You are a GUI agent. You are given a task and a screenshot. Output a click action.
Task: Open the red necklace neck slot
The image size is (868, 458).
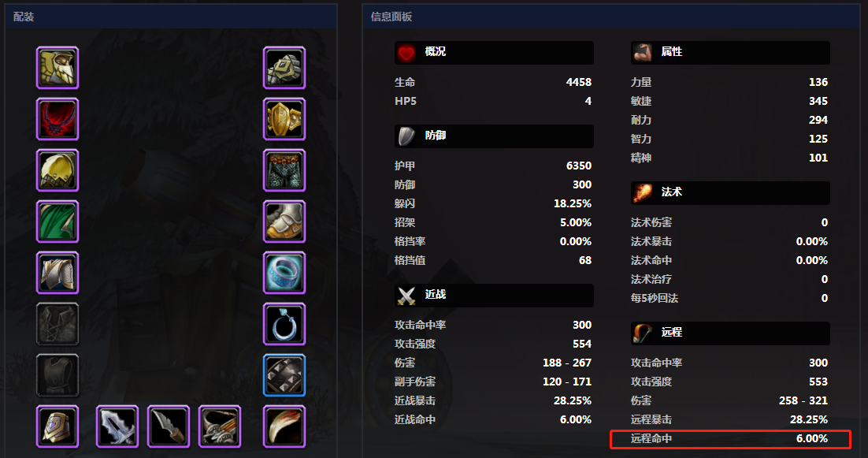click(x=57, y=119)
